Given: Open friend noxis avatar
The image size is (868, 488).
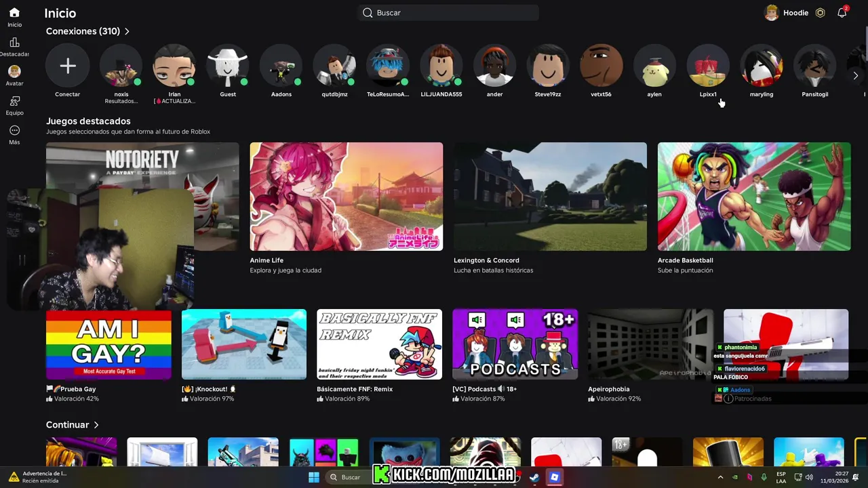Looking at the screenshot, I should pos(121,66).
